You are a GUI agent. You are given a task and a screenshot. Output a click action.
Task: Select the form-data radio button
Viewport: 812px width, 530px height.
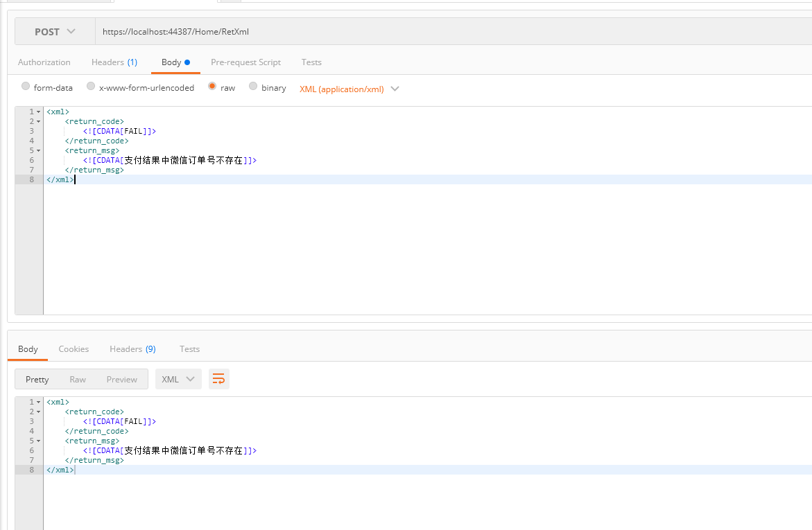[26, 87]
